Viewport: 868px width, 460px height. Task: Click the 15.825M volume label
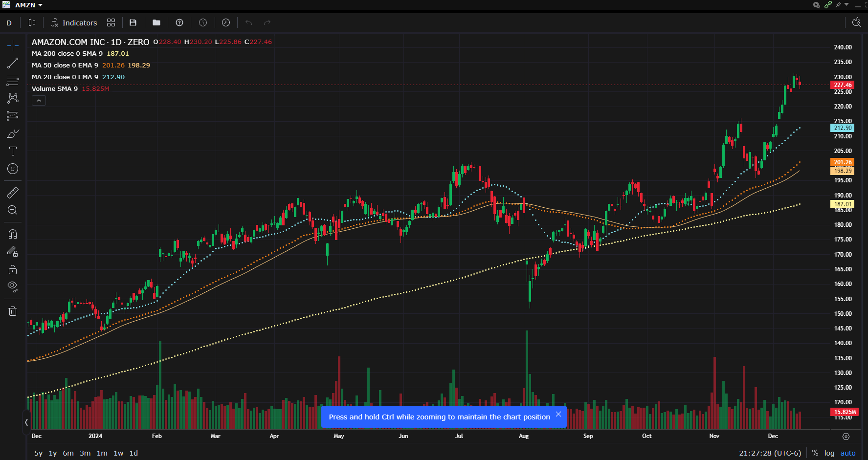[x=845, y=412]
